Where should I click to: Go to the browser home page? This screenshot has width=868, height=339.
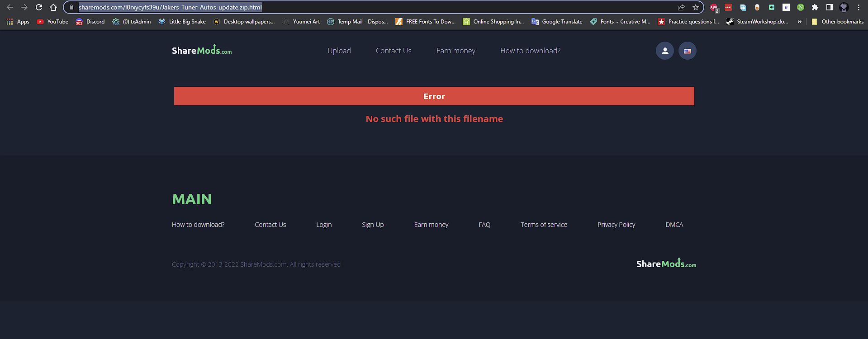pyautogui.click(x=53, y=7)
